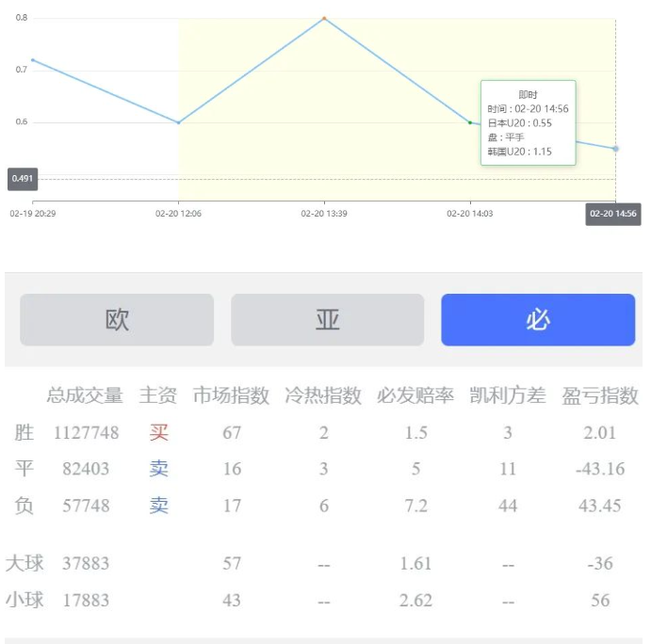Click the 0.491 y-axis value badge

[x=23, y=179]
